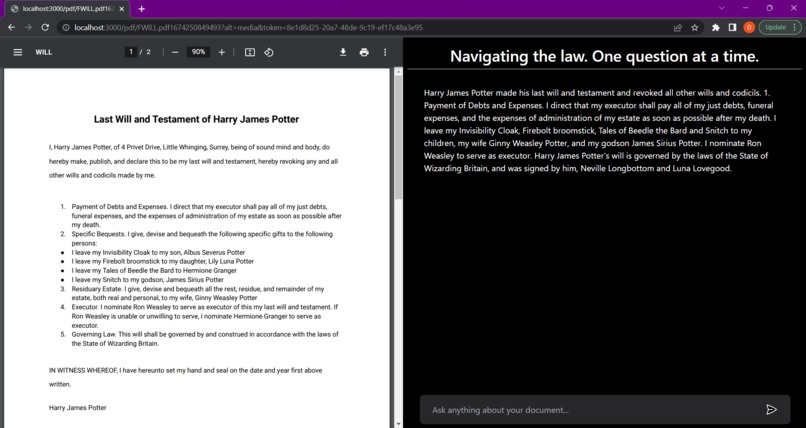This screenshot has height=428, width=806.
Task: Edit the PDF page number field
Action: tap(131, 52)
